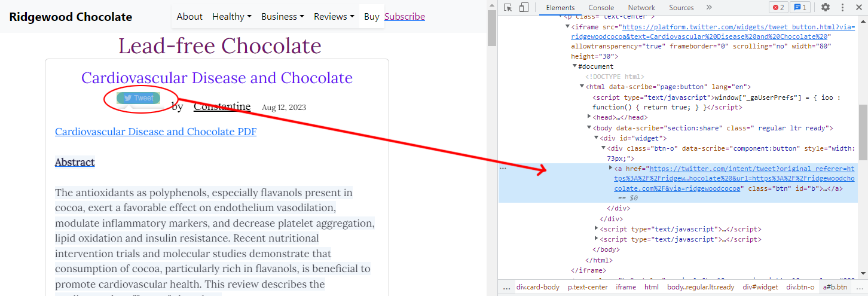This screenshot has height=296, width=868.
Task: Show more DevTools tabs chevron
Action: (x=709, y=8)
